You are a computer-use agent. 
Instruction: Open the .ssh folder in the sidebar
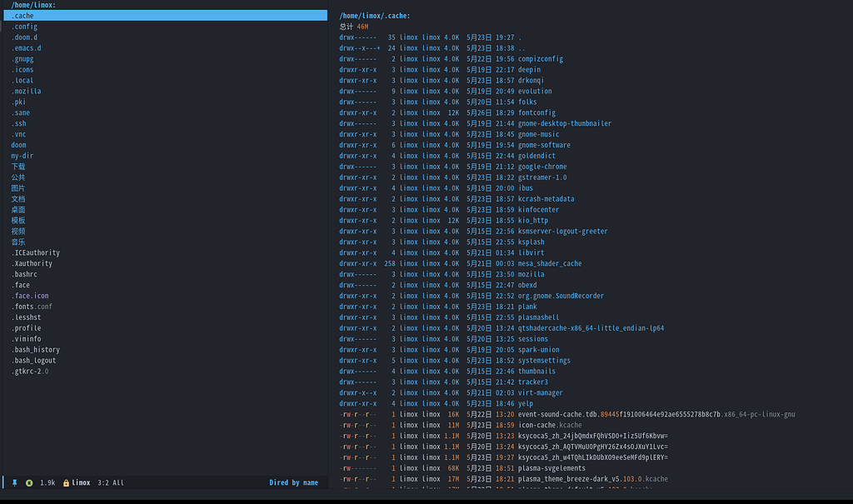point(19,122)
